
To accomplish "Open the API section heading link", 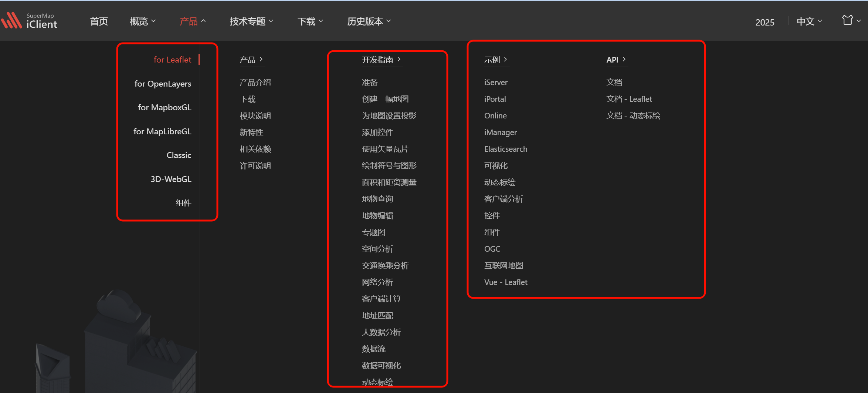I will point(616,60).
